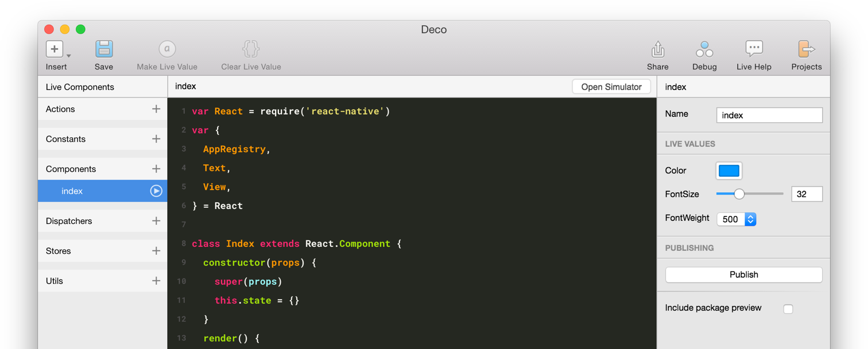Open the Debug toolbar icon
This screenshot has width=868, height=349.
pos(704,49)
